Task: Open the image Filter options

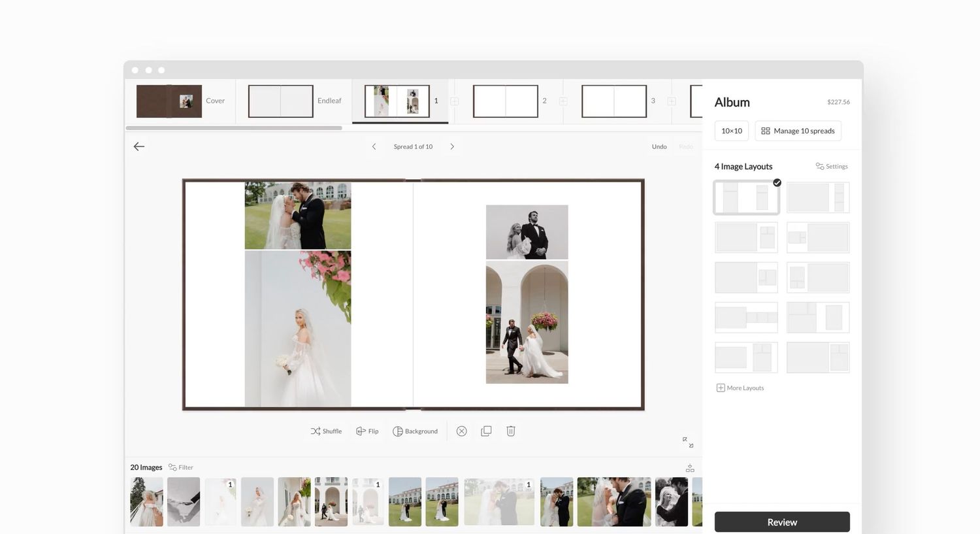Action: (x=181, y=467)
